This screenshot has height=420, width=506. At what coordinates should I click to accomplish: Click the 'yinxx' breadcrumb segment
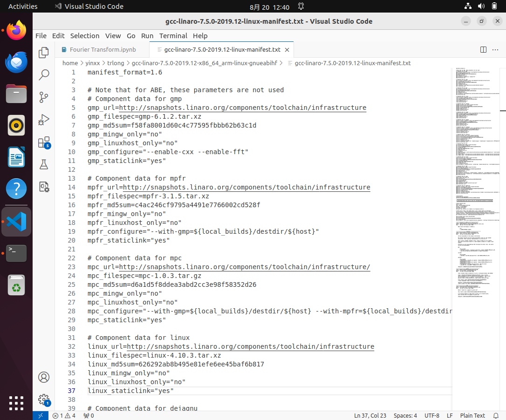tap(93, 63)
